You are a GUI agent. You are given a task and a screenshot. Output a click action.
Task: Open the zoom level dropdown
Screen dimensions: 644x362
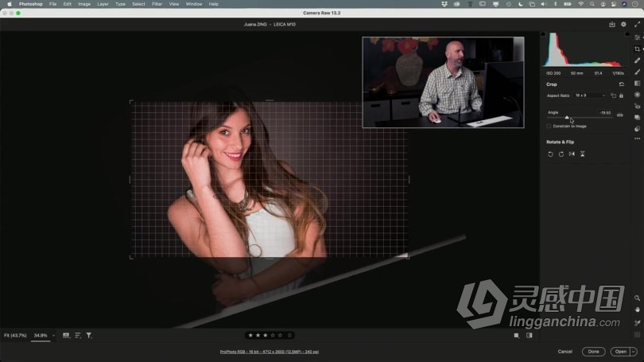coord(53,336)
